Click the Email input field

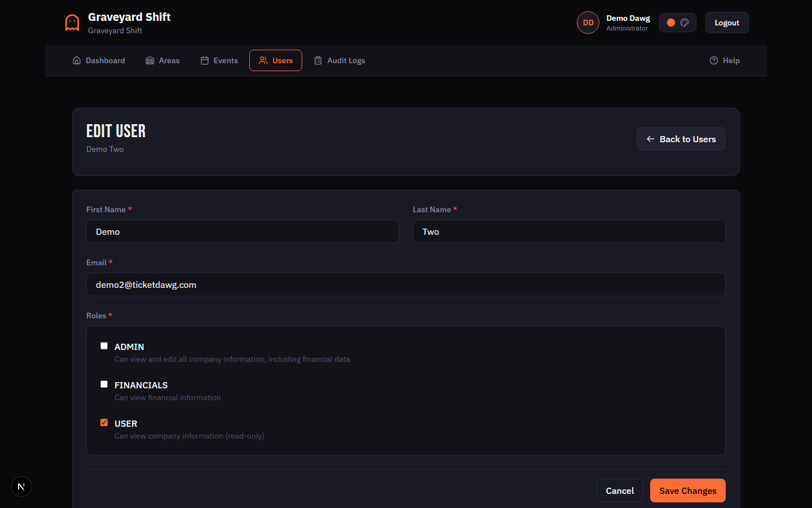(x=405, y=284)
